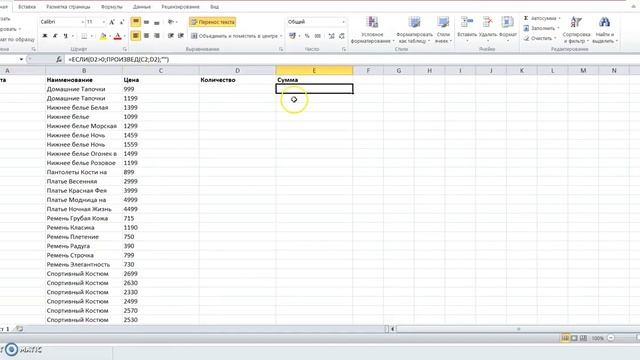Toggle top vertical alignment

click(x=136, y=22)
